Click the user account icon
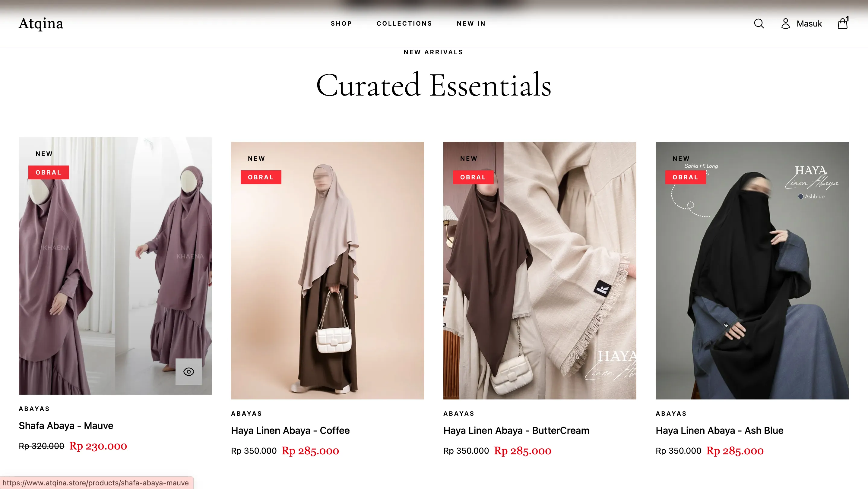The height and width of the screenshot is (489, 868). (x=785, y=24)
